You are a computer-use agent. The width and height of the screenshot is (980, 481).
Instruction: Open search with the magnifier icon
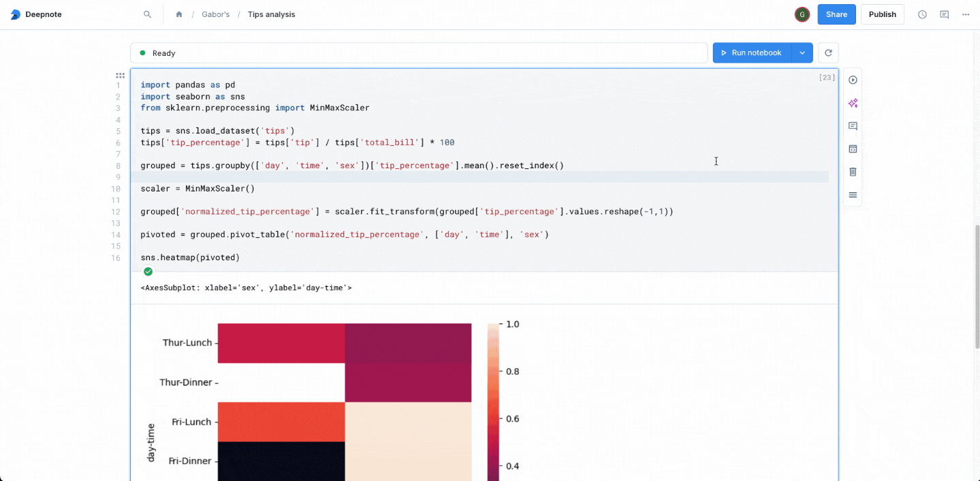pos(147,14)
